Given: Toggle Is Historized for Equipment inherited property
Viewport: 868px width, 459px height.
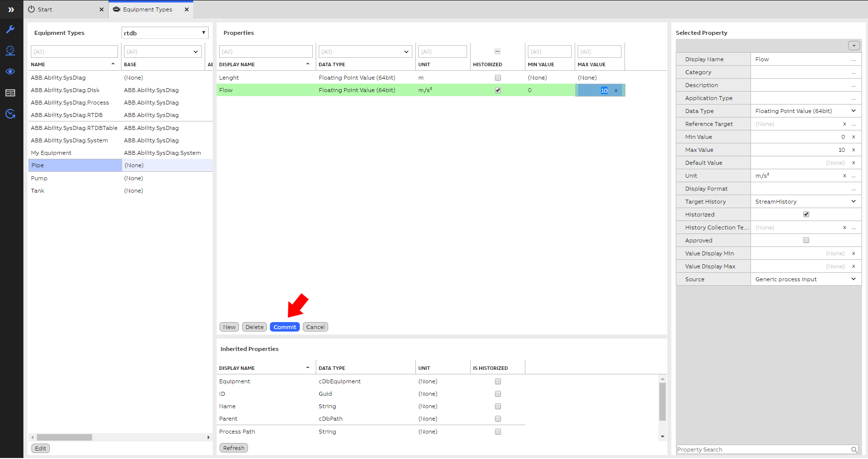Looking at the screenshot, I should click(x=498, y=381).
